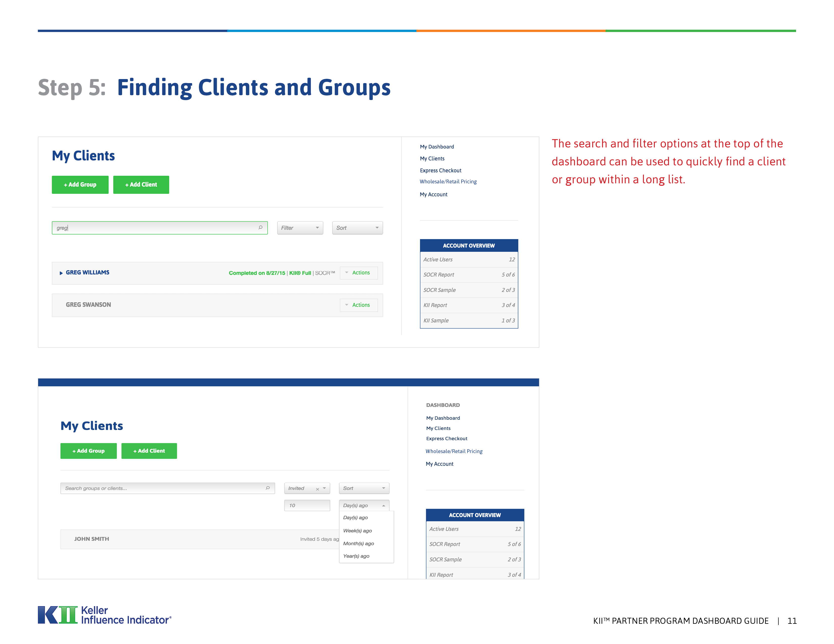Open My Dashboard link in top sidebar
This screenshot has height=644, width=834.
pos(437,147)
